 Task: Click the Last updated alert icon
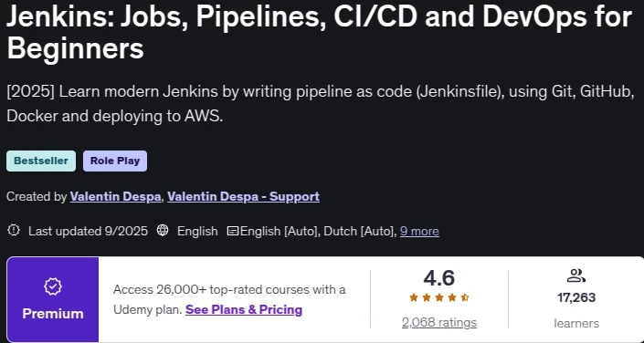pyautogui.click(x=14, y=231)
